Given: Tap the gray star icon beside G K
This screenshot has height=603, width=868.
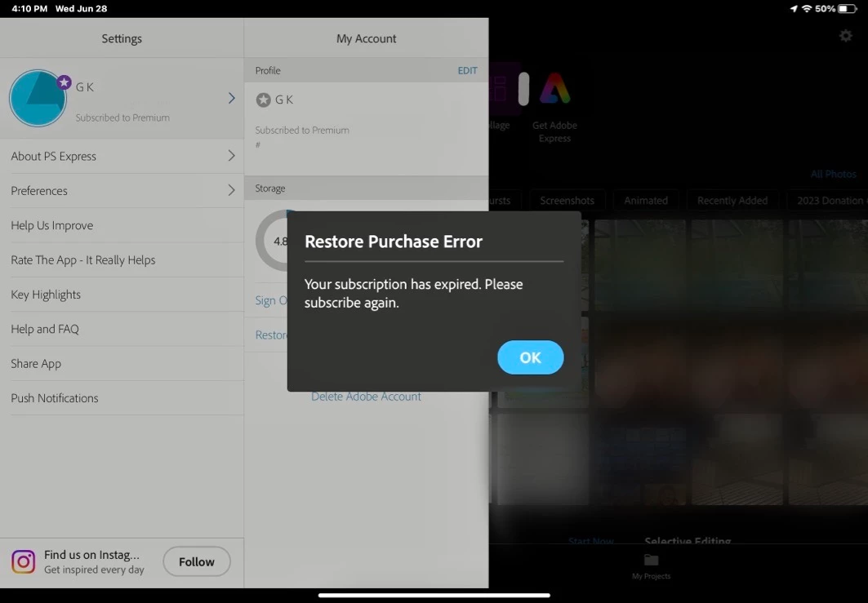Looking at the screenshot, I should click(264, 100).
